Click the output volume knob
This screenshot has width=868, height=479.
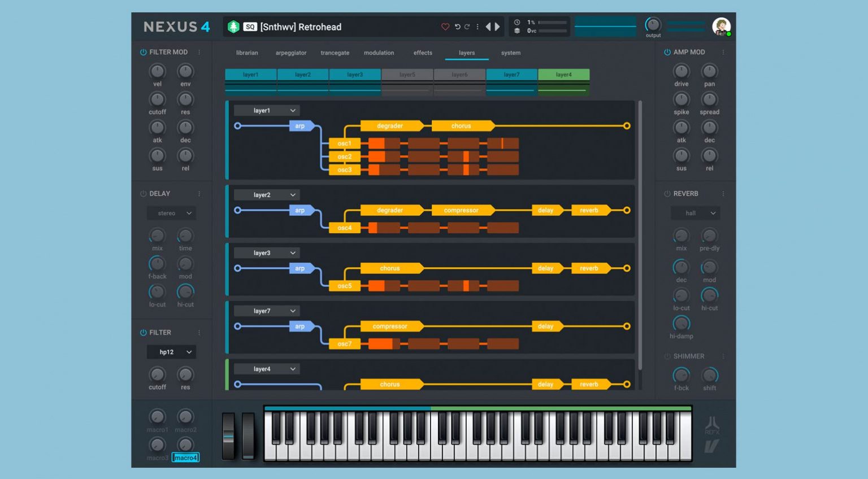[x=653, y=24]
